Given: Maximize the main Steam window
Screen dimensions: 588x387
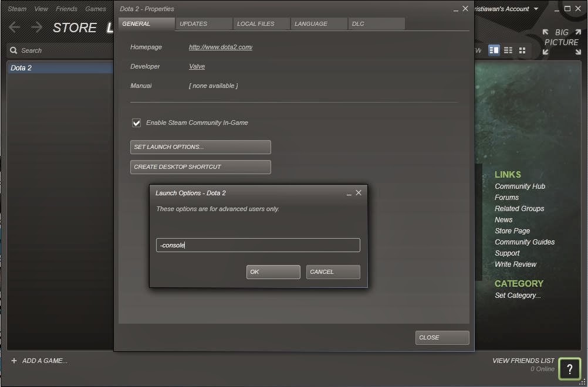Looking at the screenshot, I should tap(567, 8).
